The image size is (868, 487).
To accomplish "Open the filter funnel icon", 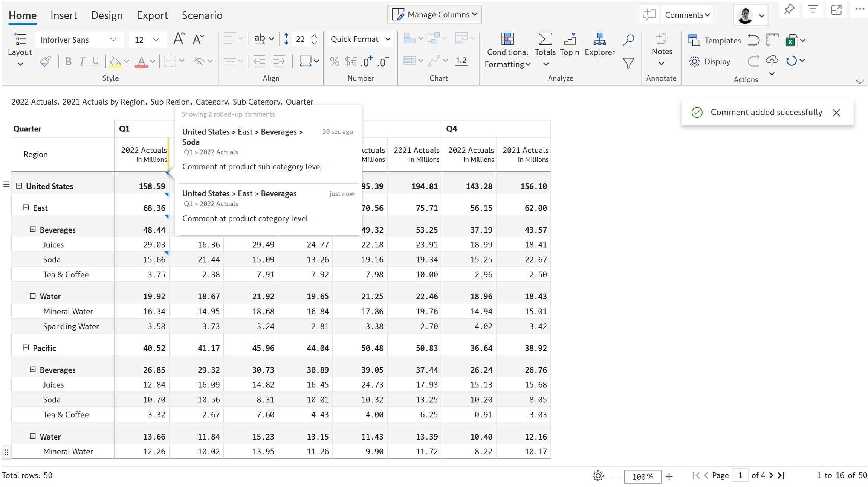I will click(x=628, y=63).
